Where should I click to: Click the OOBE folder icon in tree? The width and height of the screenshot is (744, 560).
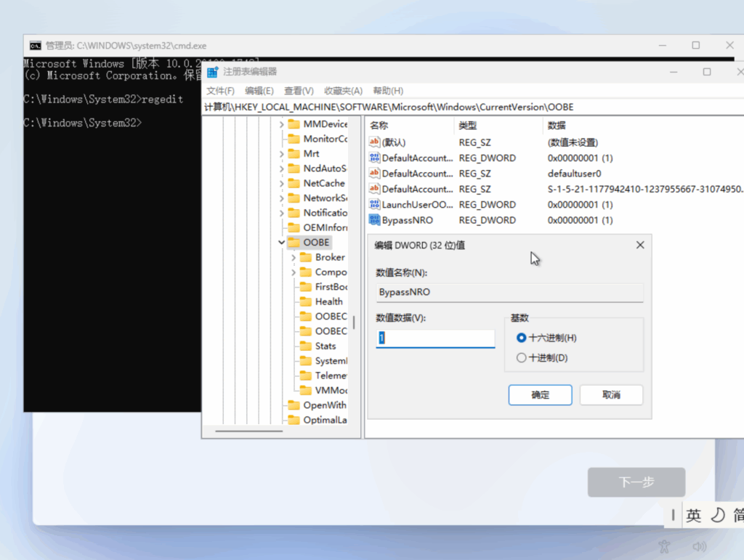(294, 243)
